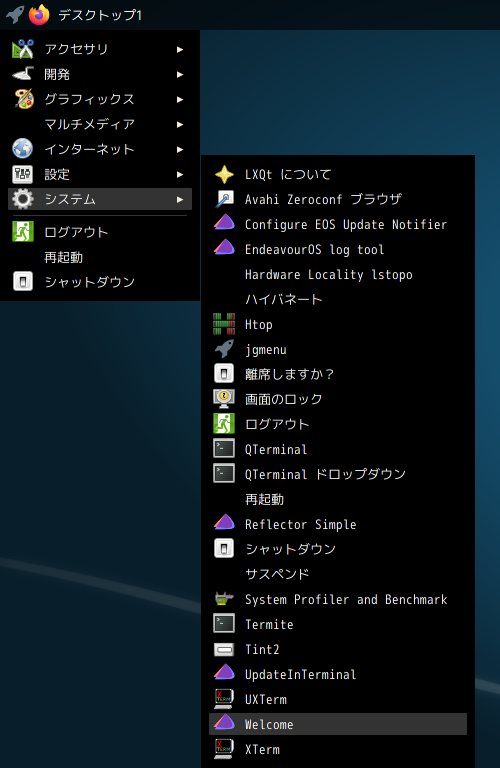Select 再起動 in the main menu
Viewport: 500px width, 768px height.
click(100, 257)
